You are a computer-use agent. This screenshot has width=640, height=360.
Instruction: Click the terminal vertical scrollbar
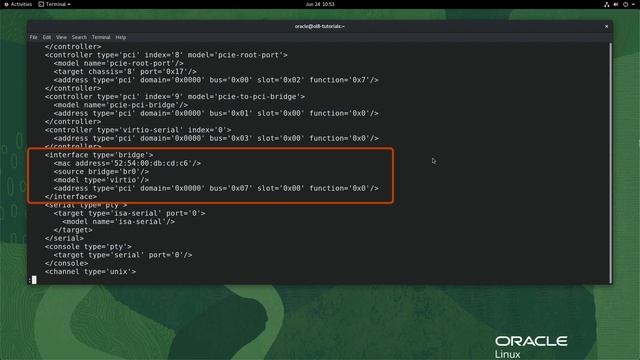pos(611,162)
